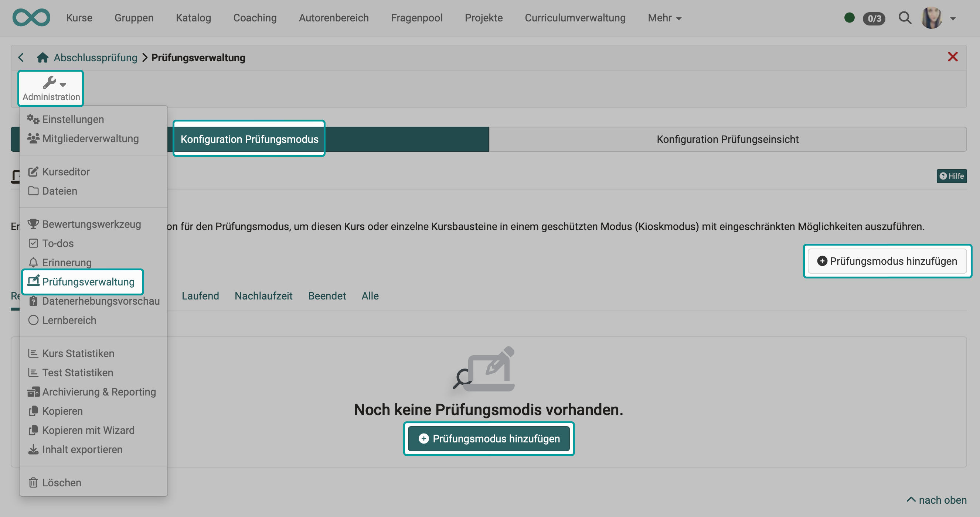
Task: Select the Mitgliederverwaltung people icon
Action: coord(33,138)
